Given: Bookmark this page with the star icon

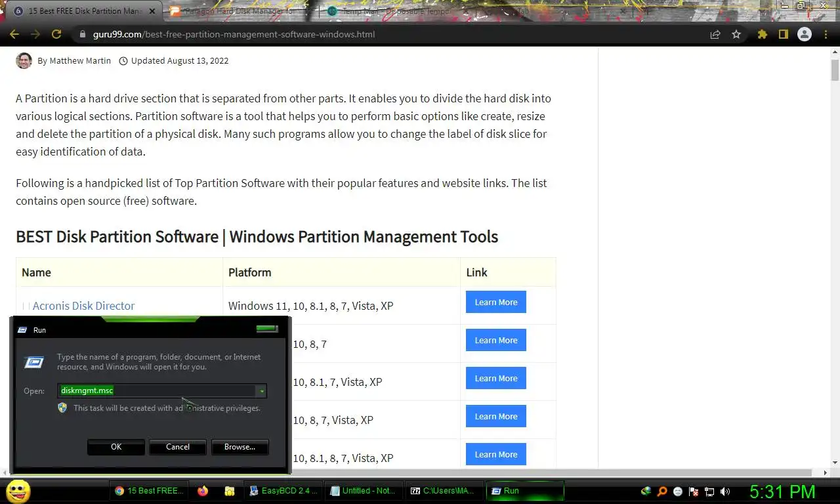Looking at the screenshot, I should 736,34.
